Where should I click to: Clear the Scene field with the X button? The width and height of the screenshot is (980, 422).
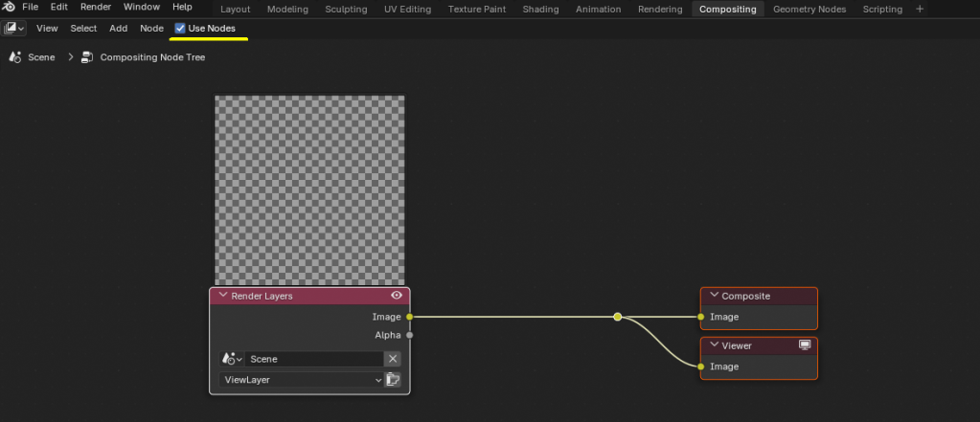click(x=392, y=359)
